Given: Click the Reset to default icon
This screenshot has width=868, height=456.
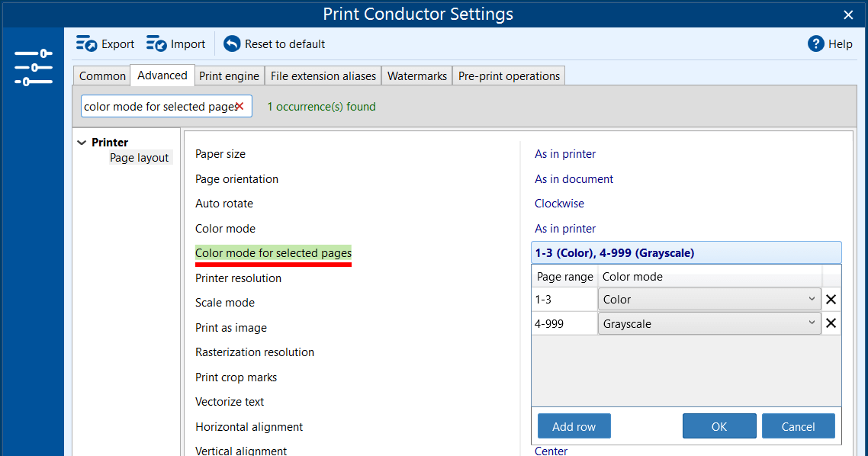Looking at the screenshot, I should point(232,44).
